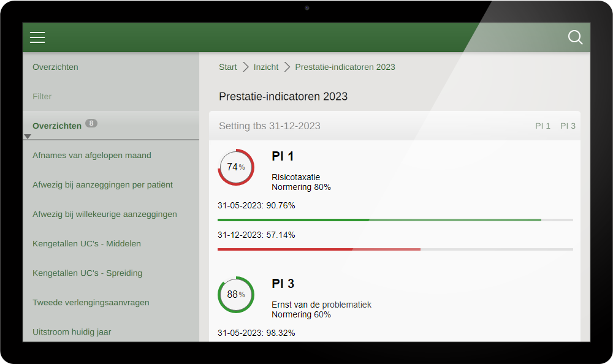Image resolution: width=613 pixels, height=364 pixels.
Task: Click the green 31-05-2023 progress bar
Action: click(x=395, y=219)
